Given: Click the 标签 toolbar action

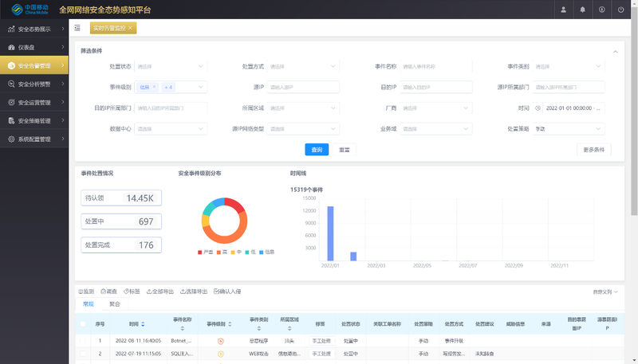Looking at the screenshot, I should coord(132,292).
